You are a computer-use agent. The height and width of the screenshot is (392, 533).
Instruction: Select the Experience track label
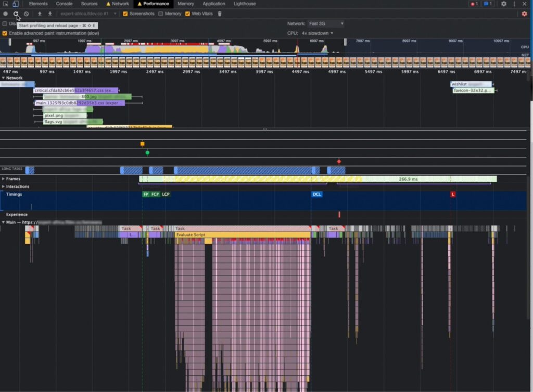coord(17,214)
